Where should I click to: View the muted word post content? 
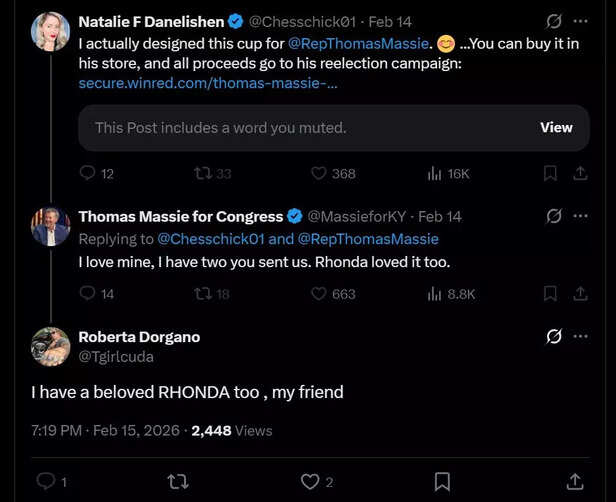click(556, 127)
